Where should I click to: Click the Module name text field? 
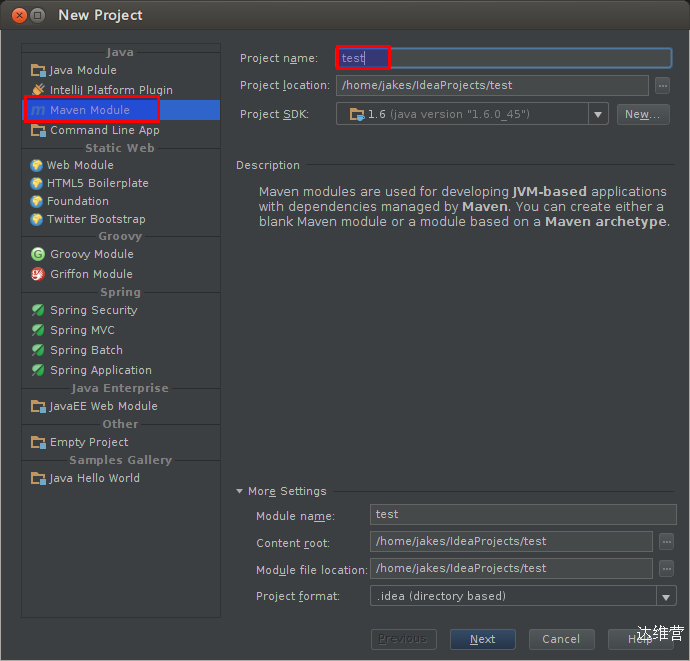[x=523, y=514]
